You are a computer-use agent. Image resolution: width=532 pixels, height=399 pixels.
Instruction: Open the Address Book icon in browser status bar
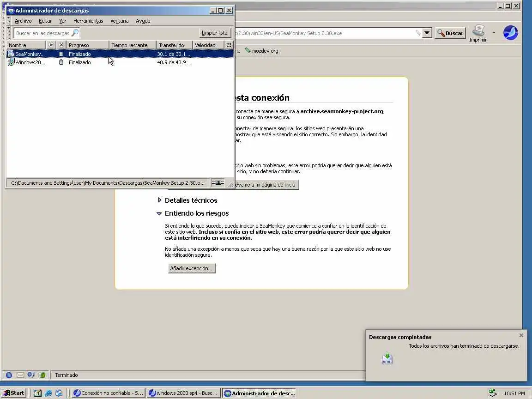coord(42,375)
